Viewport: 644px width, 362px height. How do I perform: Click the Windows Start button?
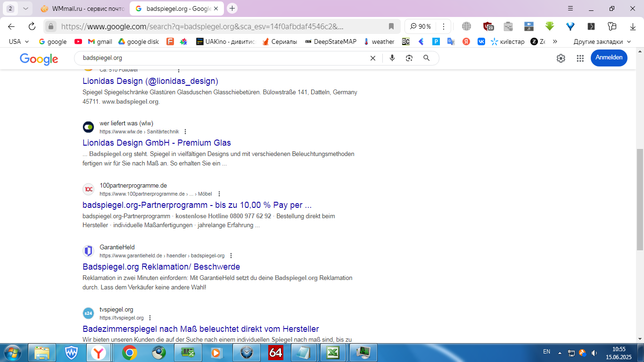(12, 353)
